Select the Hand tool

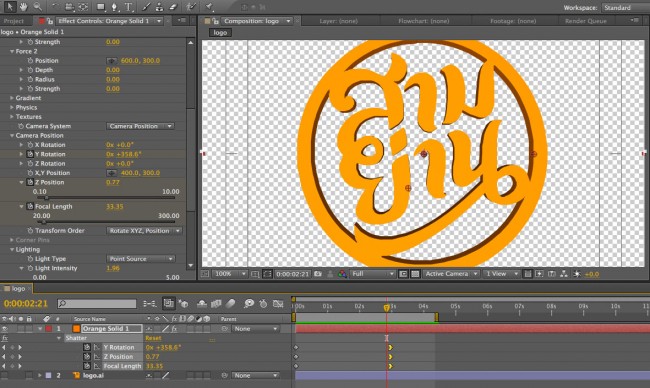23,6
